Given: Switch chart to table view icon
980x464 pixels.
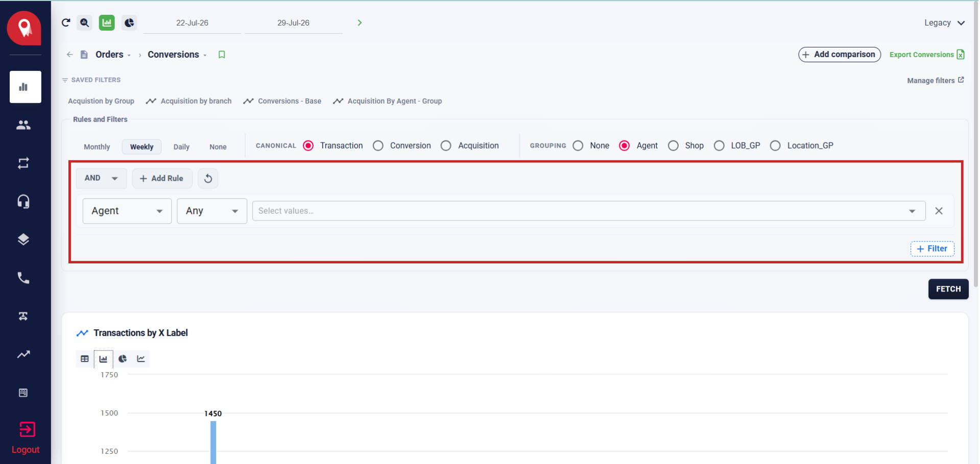Looking at the screenshot, I should coord(85,359).
